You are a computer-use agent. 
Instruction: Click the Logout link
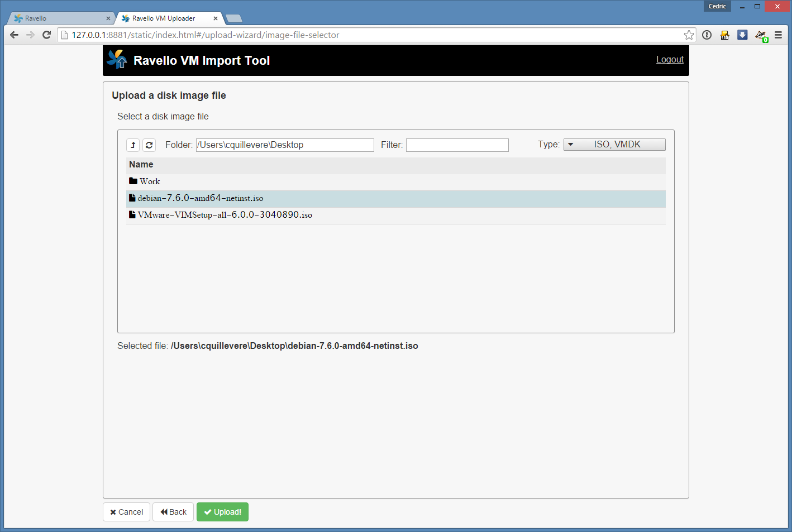669,60
